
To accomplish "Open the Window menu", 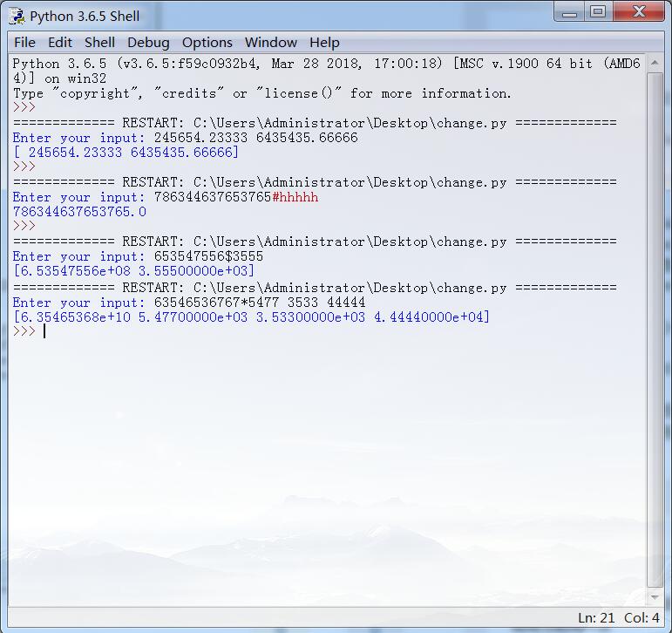I will coord(271,43).
